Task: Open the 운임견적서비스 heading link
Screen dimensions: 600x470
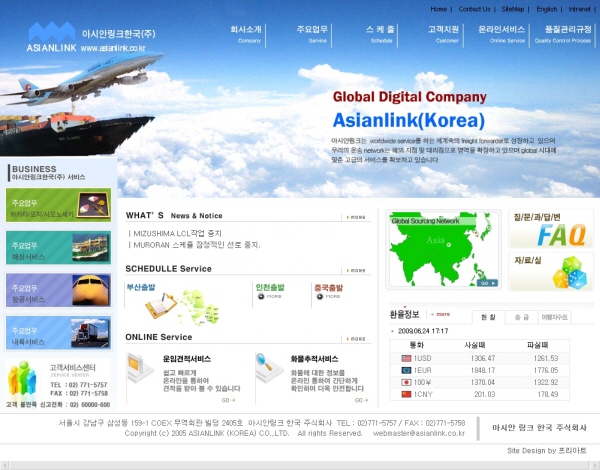Action: (187, 359)
